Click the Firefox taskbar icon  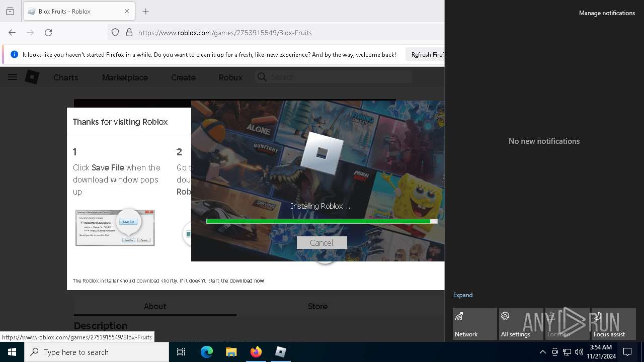[256, 352]
